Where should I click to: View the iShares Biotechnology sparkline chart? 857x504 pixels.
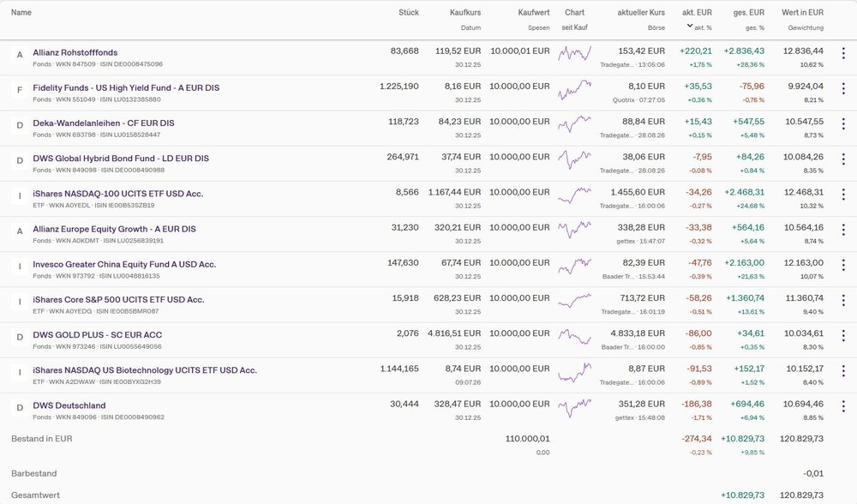(574, 372)
